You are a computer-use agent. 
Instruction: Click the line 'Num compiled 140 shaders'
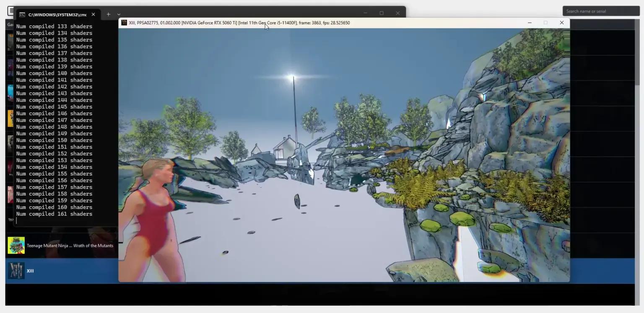[54, 73]
